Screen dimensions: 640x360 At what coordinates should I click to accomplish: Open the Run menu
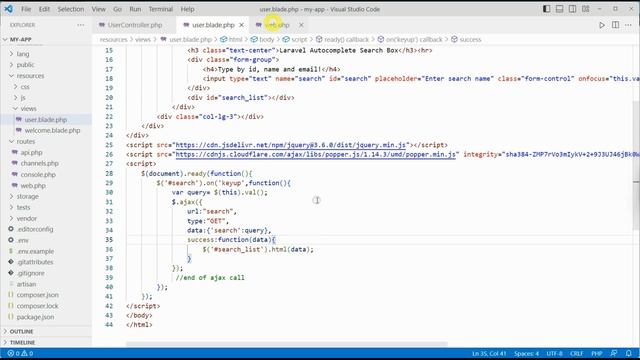[135, 9]
